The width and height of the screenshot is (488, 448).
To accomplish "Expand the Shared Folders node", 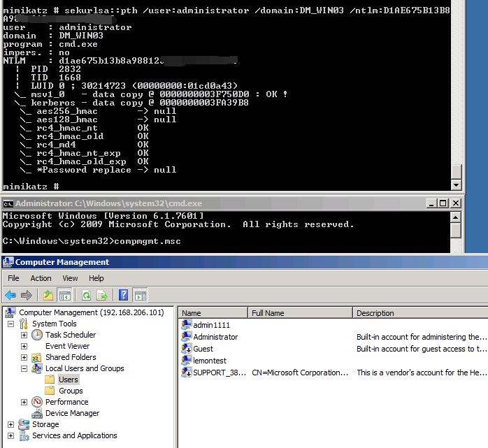I will coord(24,357).
